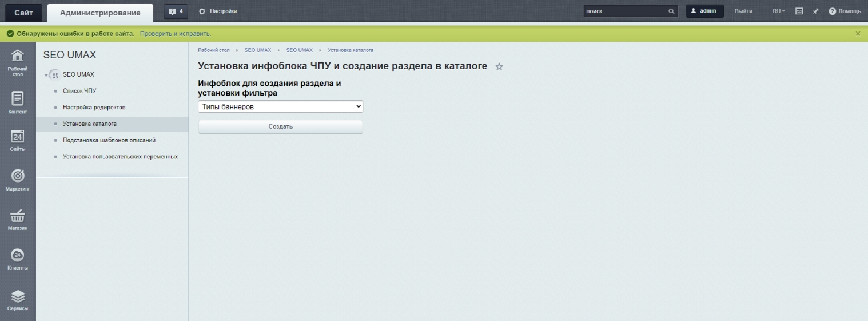Click the Проверить и исправить link
This screenshot has width=868, height=321.
[176, 34]
